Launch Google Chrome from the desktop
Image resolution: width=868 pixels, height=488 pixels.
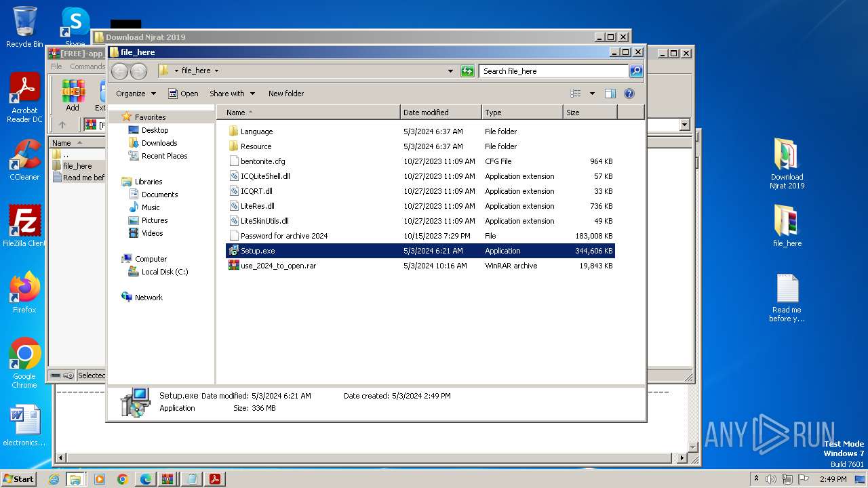pos(24,363)
